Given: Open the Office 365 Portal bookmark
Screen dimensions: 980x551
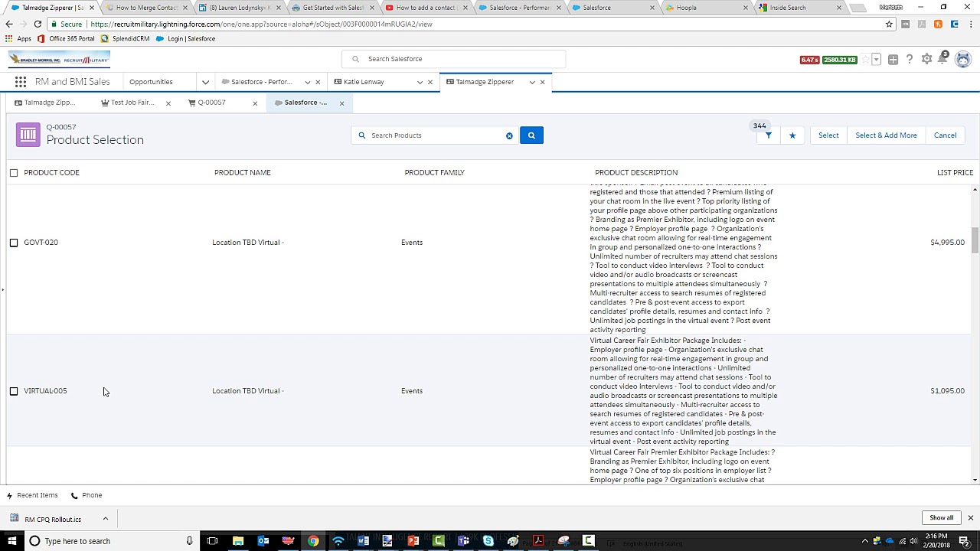Looking at the screenshot, I should click(66, 39).
